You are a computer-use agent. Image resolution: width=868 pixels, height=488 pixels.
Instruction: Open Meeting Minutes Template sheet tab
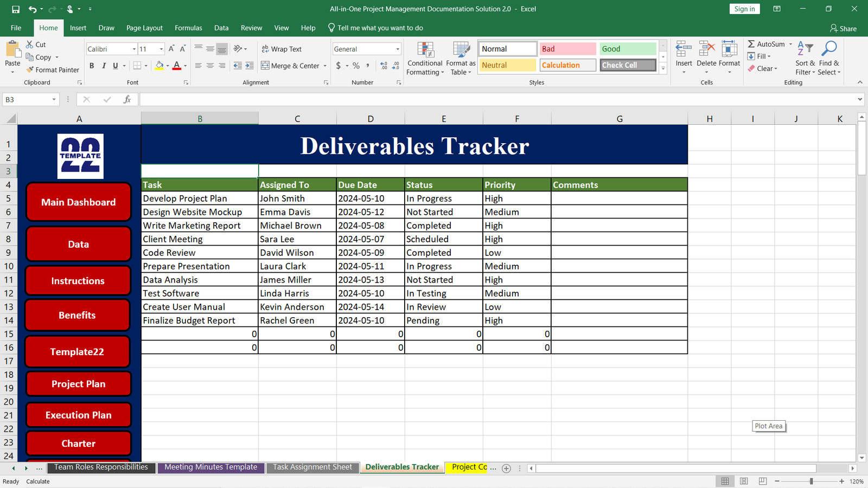point(211,467)
